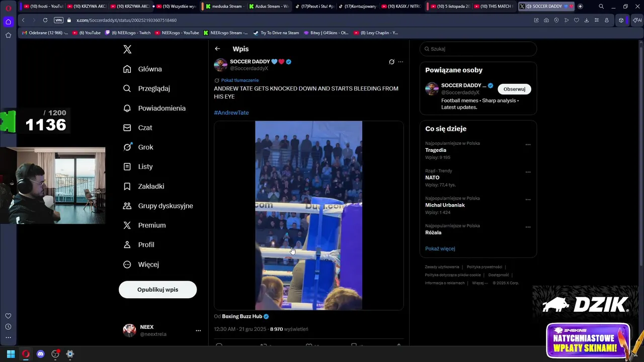The height and width of the screenshot is (362, 644).
Task: Play the boxing video thumbnail
Action: point(308,215)
